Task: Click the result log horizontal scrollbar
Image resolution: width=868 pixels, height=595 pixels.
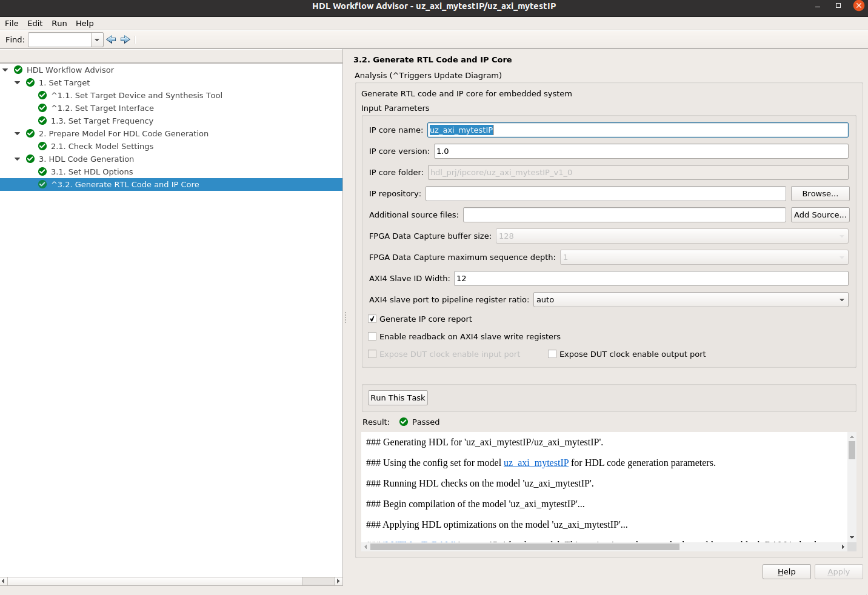Action: (524, 547)
